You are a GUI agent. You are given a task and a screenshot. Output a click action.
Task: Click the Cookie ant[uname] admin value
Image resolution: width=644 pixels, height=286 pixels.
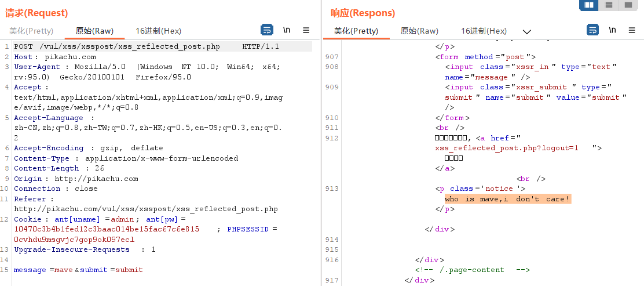(122, 219)
